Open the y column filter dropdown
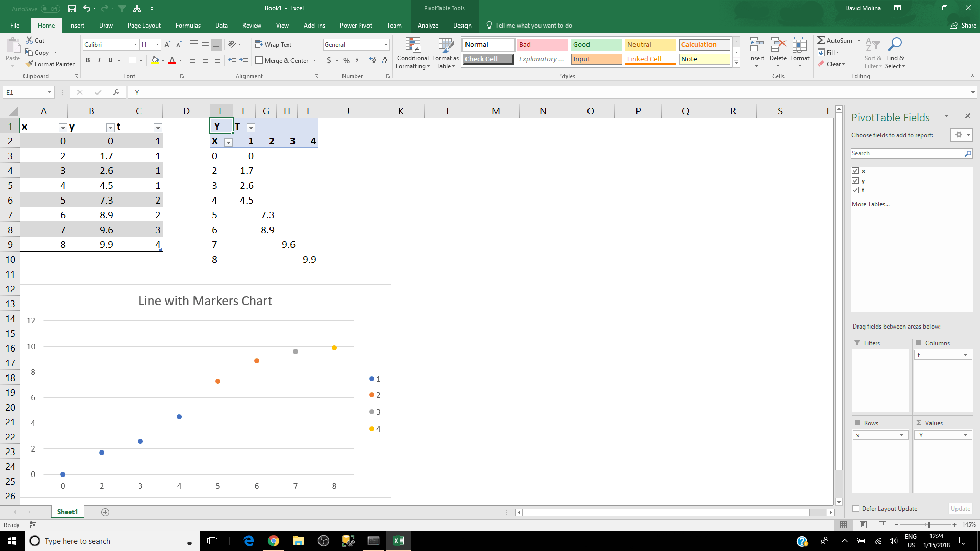Screen dimensions: 980x551 (110, 128)
